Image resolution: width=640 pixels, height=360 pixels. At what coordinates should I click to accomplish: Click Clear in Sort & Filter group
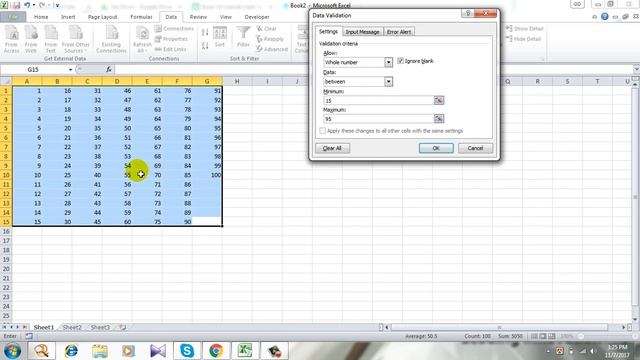point(267,29)
